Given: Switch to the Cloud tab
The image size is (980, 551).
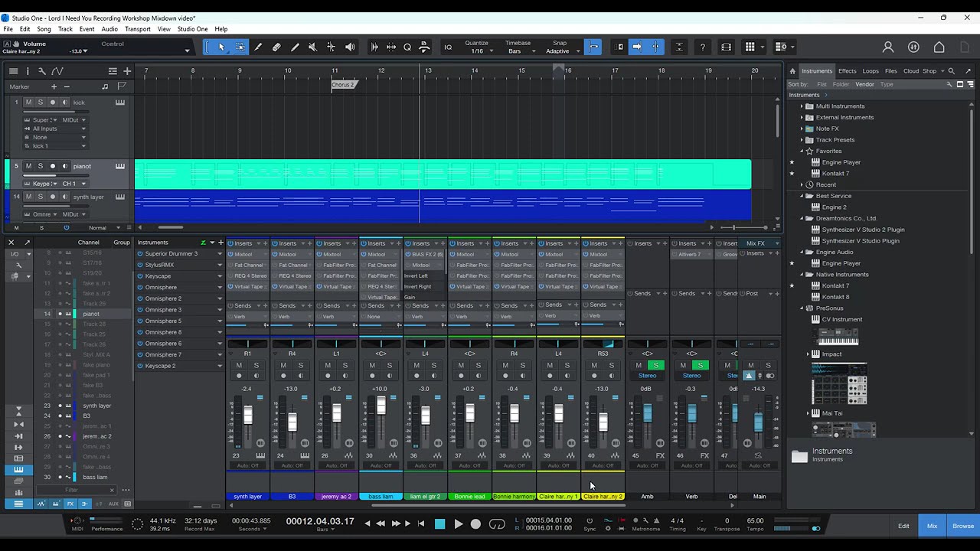Looking at the screenshot, I should pos(911,71).
